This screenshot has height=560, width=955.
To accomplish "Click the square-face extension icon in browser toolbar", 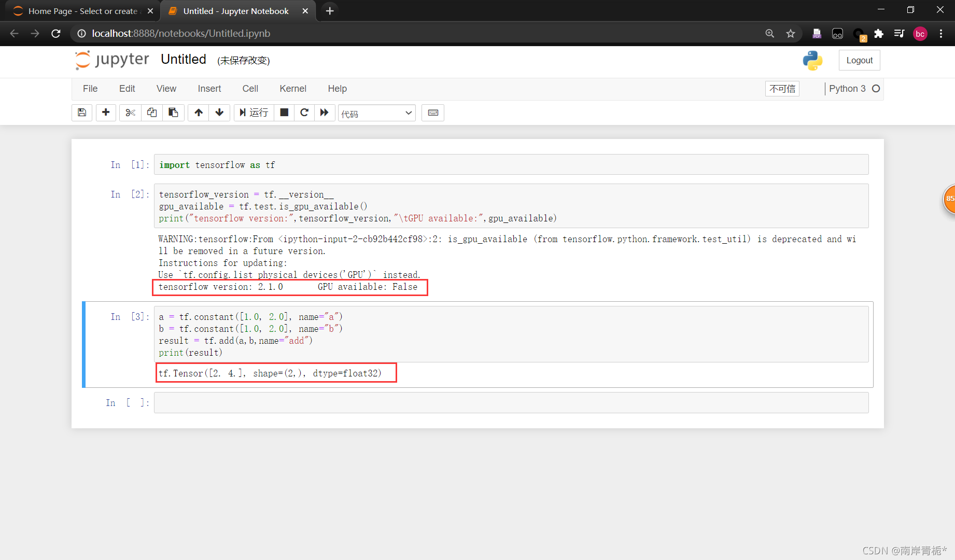I will (x=837, y=33).
